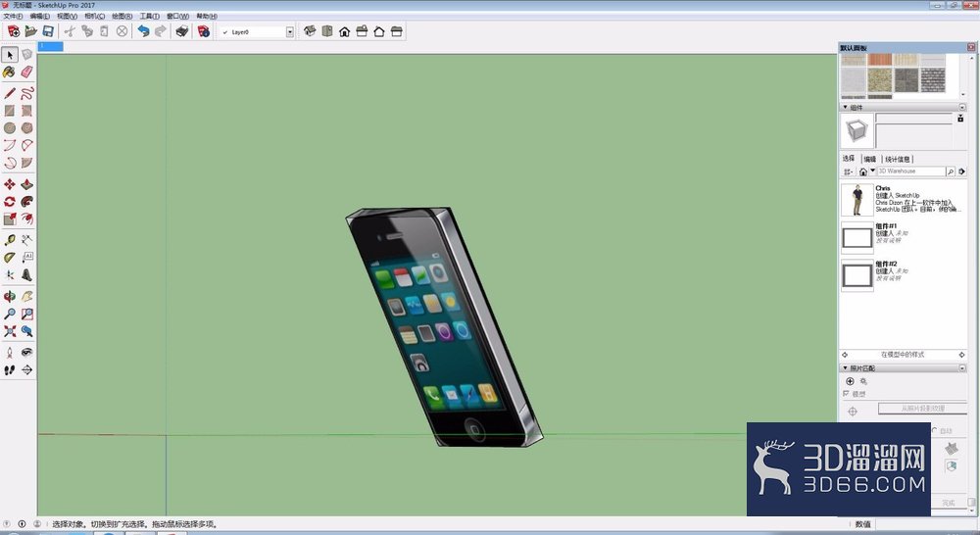Choose the Orbit camera tool

click(x=10, y=296)
